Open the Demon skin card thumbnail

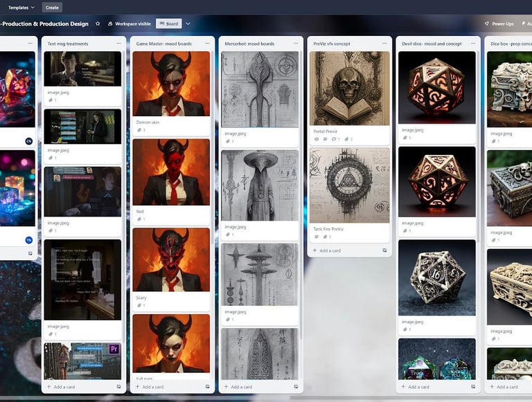[171, 84]
